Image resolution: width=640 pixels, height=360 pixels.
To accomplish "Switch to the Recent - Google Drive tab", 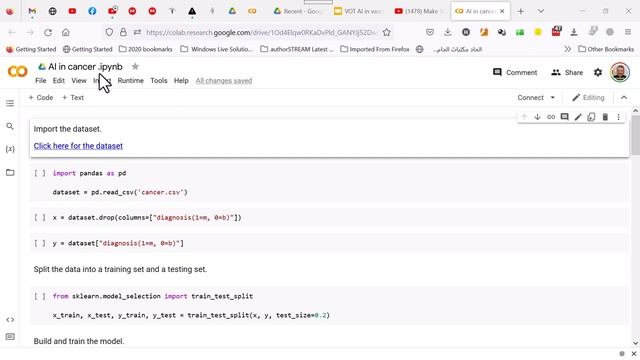I will 298,11.
